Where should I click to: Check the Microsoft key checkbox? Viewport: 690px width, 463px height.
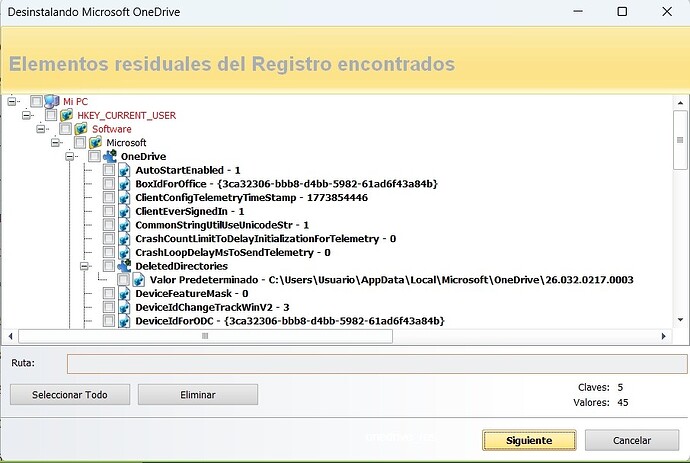[x=80, y=142]
